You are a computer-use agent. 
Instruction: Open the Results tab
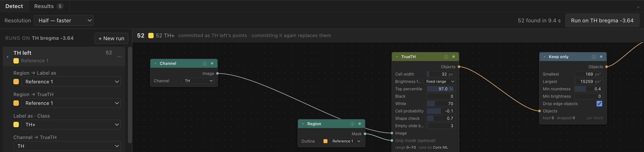49,6
